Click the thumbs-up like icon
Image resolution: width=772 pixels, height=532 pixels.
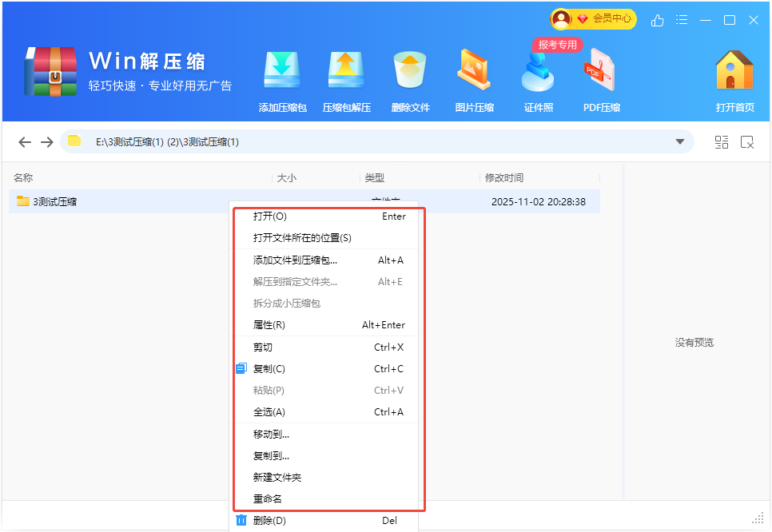pyautogui.click(x=658, y=20)
